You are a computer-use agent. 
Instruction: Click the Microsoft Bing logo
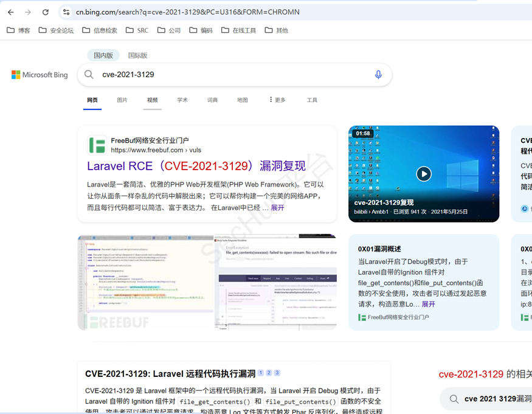(40, 75)
